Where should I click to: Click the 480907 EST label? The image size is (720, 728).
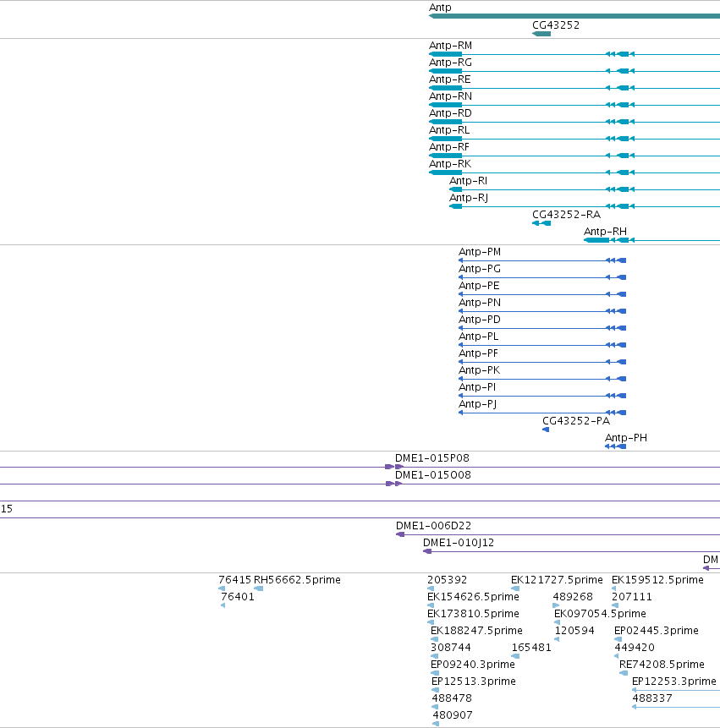(x=453, y=715)
